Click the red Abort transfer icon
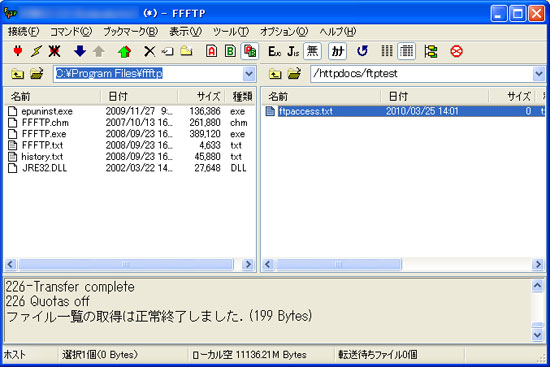Viewport: 550px width, 367px height. (456, 51)
